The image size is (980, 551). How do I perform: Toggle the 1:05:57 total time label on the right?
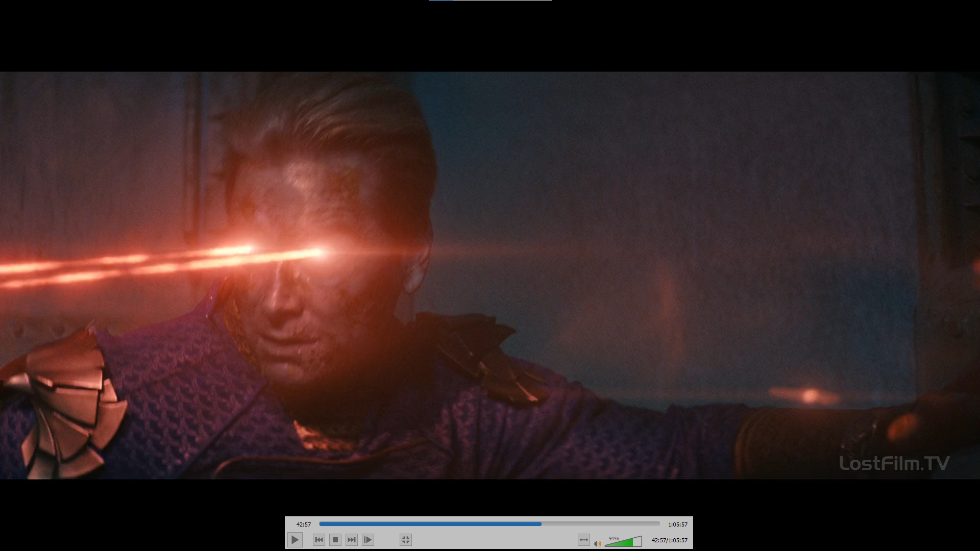click(x=677, y=524)
